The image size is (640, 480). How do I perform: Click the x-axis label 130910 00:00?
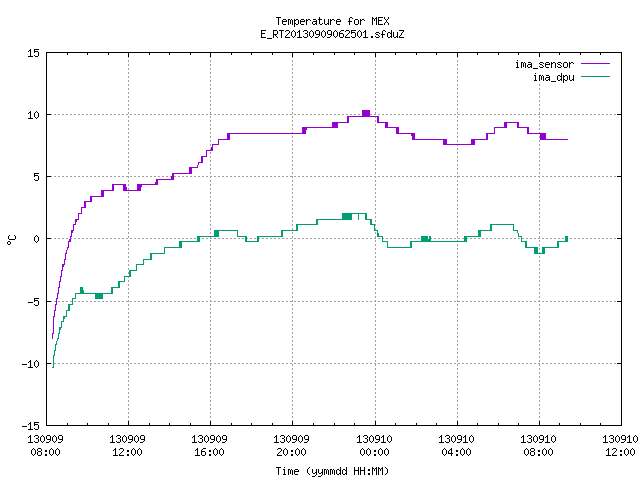pos(374,446)
